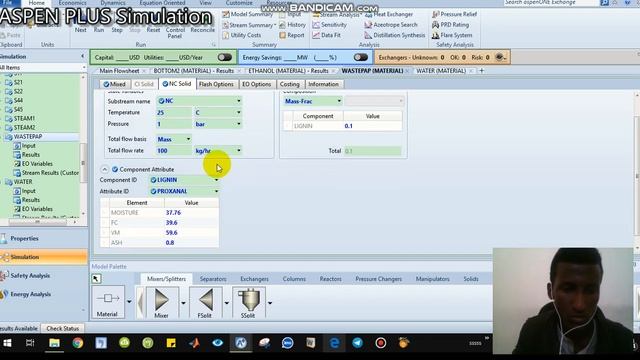Open Azeotrope Search
The image size is (640, 360).
click(391, 25)
